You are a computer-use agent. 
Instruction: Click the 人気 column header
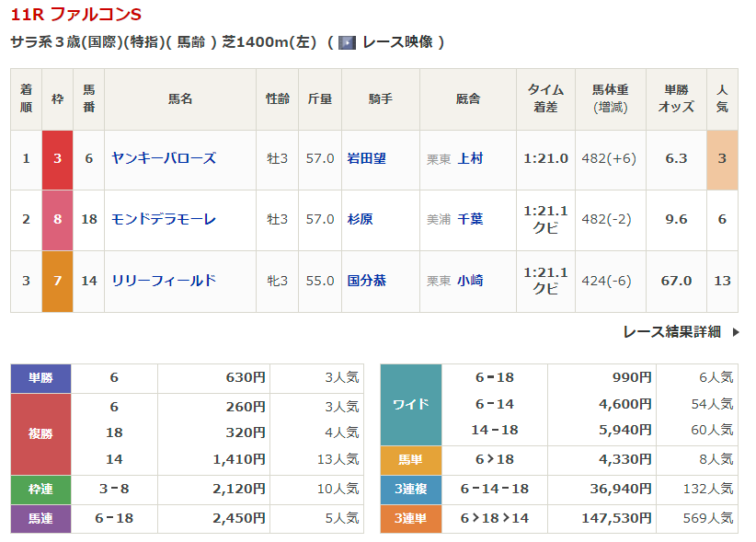722,98
